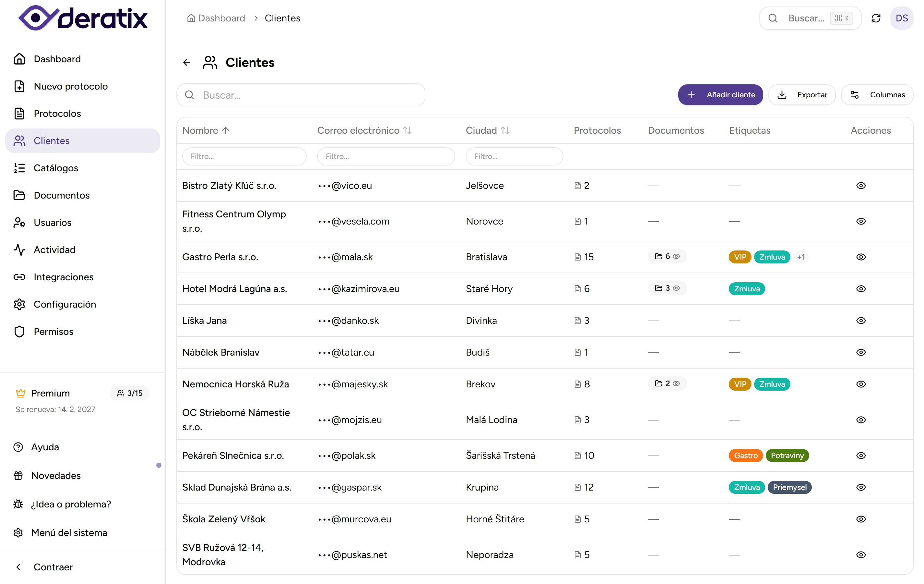Image resolution: width=924 pixels, height=584 pixels.
Task: Open Integraciones from the sidebar
Action: (63, 277)
